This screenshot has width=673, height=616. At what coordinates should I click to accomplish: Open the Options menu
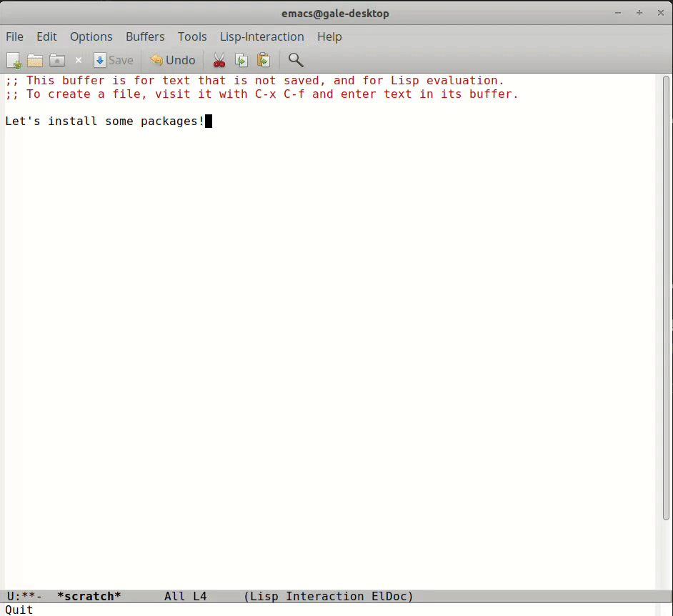(91, 36)
